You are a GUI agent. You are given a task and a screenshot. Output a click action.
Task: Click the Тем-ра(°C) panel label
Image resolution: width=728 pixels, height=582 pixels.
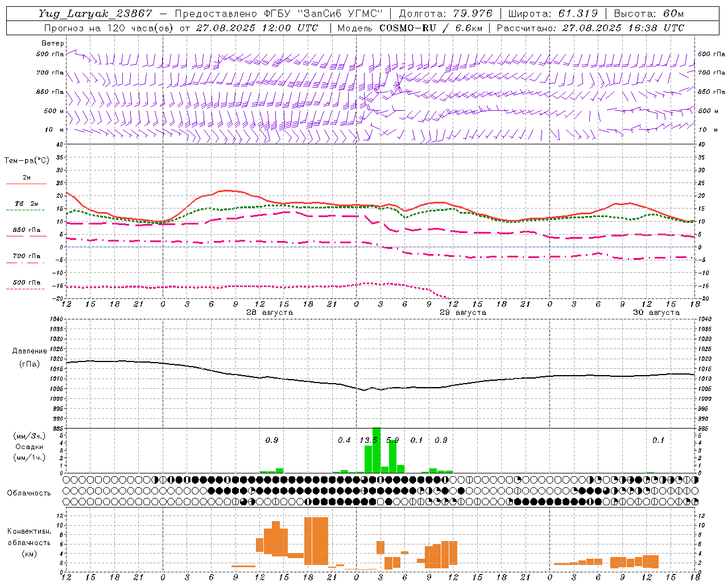point(27,161)
